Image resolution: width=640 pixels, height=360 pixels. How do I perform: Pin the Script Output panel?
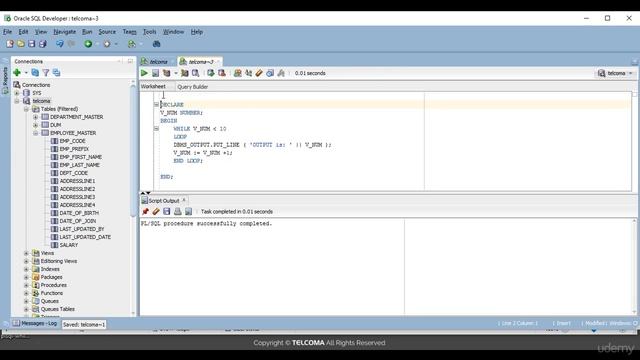[x=145, y=211]
